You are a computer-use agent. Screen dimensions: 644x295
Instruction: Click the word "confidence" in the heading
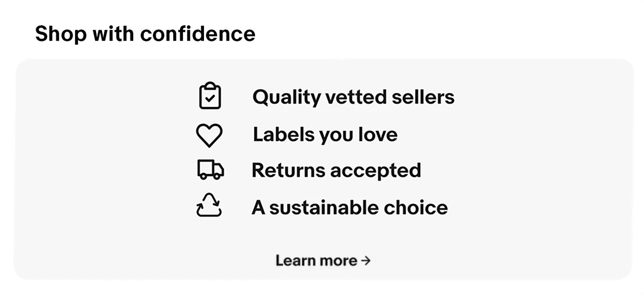[x=197, y=34]
